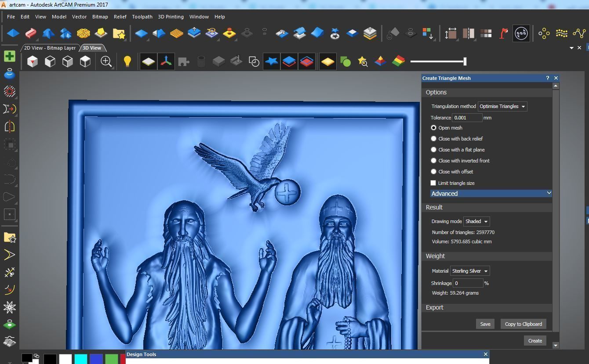Open the Vector menu
589x364 pixels.
click(x=79, y=17)
